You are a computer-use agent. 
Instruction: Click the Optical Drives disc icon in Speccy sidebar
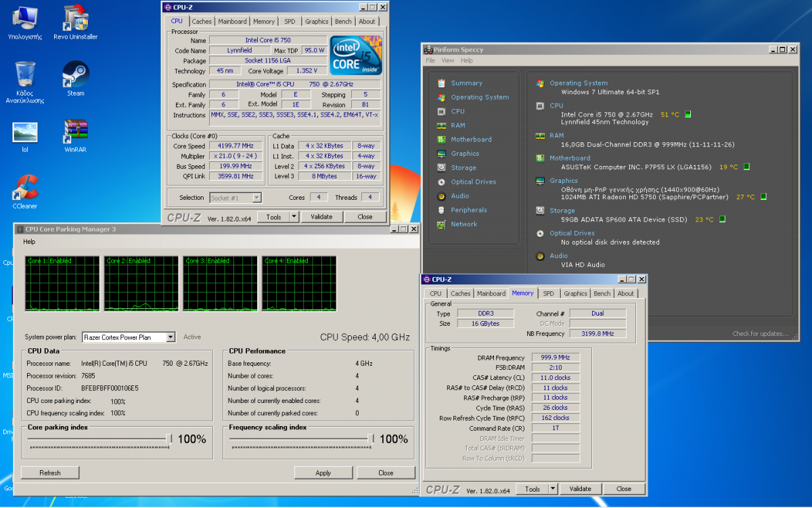441,182
